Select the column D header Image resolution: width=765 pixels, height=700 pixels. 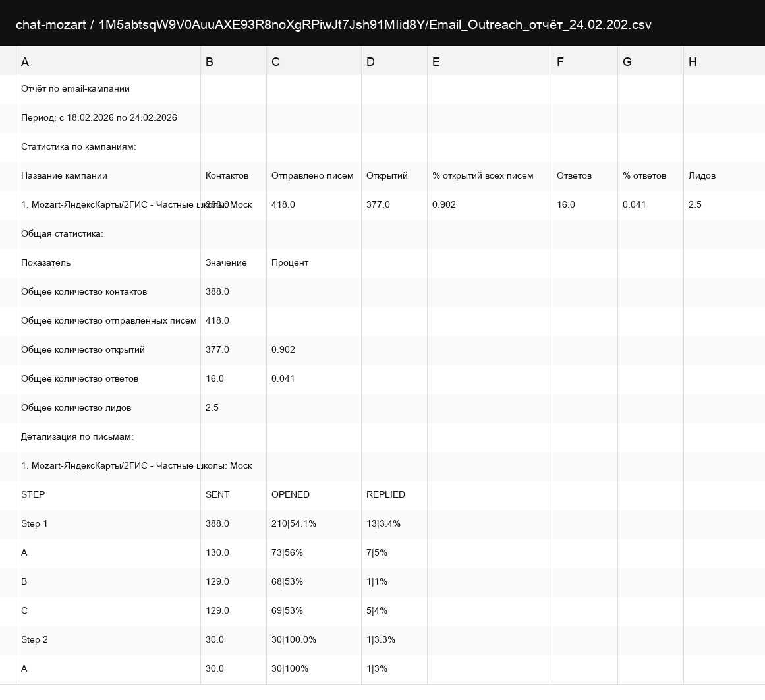click(x=394, y=61)
